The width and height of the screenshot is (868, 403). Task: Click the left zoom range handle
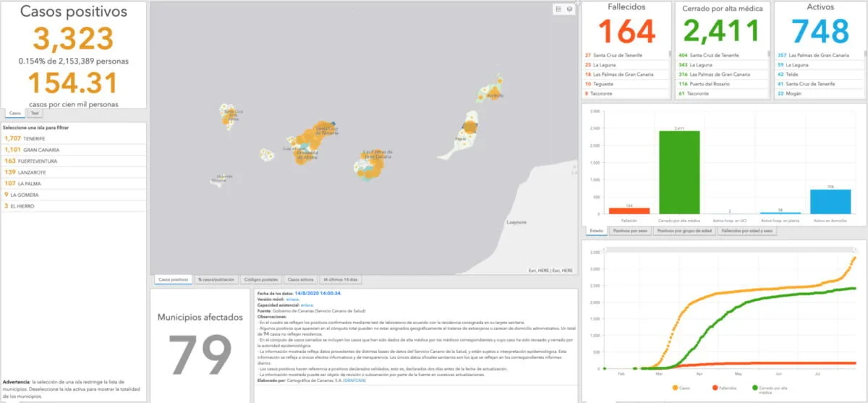coord(605,249)
